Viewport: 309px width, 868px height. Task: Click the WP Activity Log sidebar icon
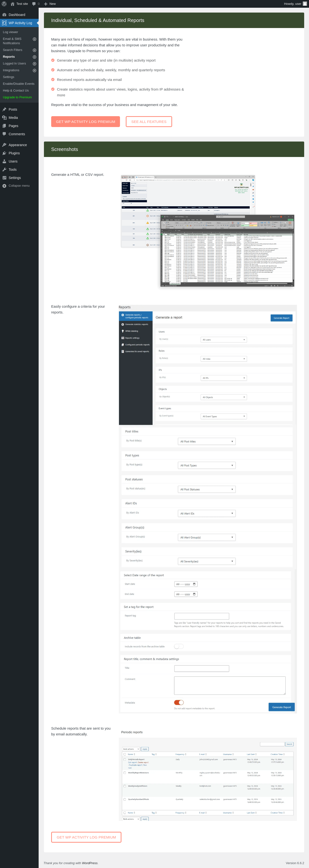pos(4,23)
